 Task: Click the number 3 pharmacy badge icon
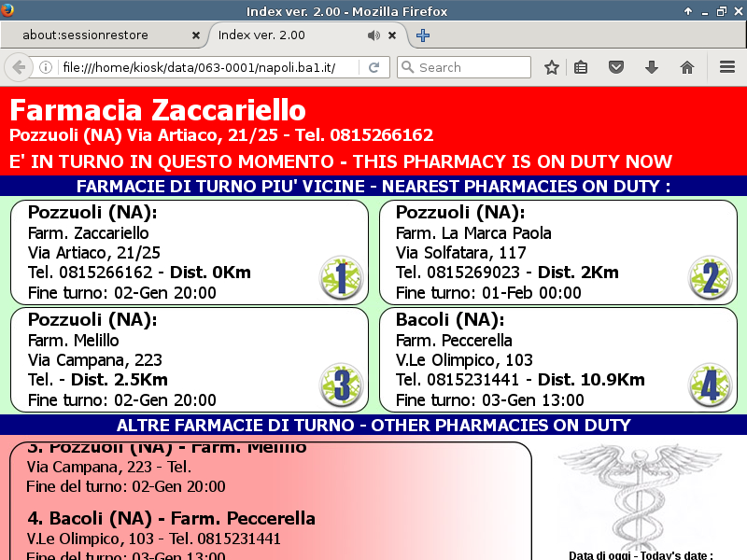click(x=341, y=385)
